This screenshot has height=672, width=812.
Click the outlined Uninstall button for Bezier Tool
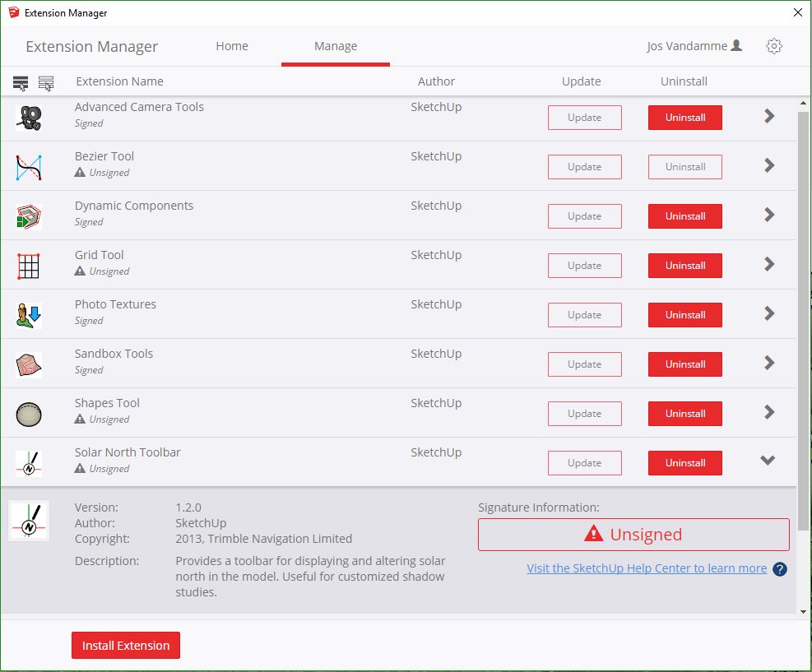click(685, 167)
